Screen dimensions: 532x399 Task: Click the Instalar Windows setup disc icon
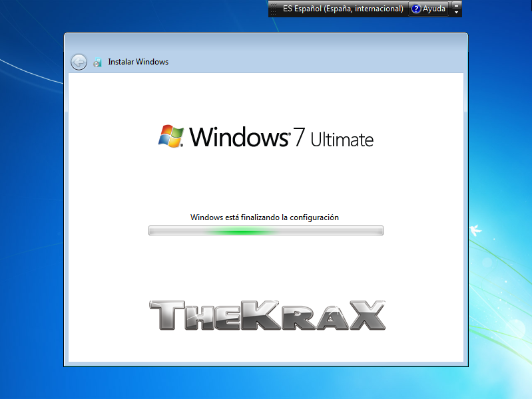(x=98, y=63)
